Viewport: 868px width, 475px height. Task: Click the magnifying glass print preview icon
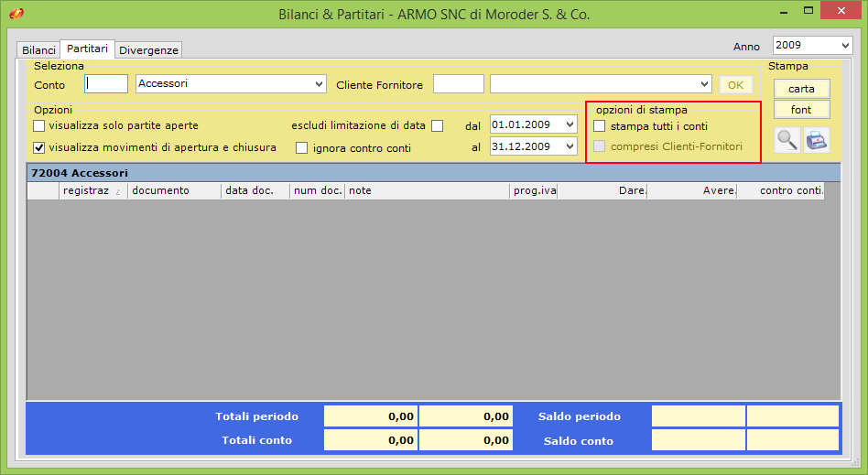(x=787, y=140)
